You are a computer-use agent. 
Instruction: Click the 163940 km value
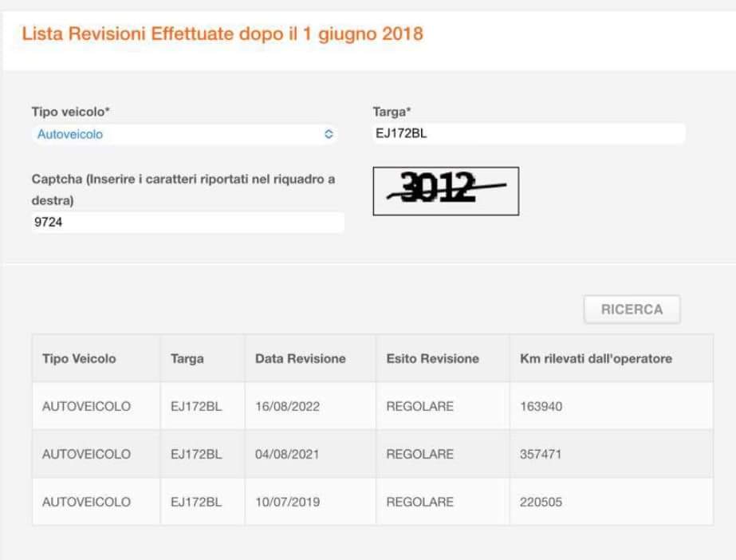pyautogui.click(x=541, y=407)
